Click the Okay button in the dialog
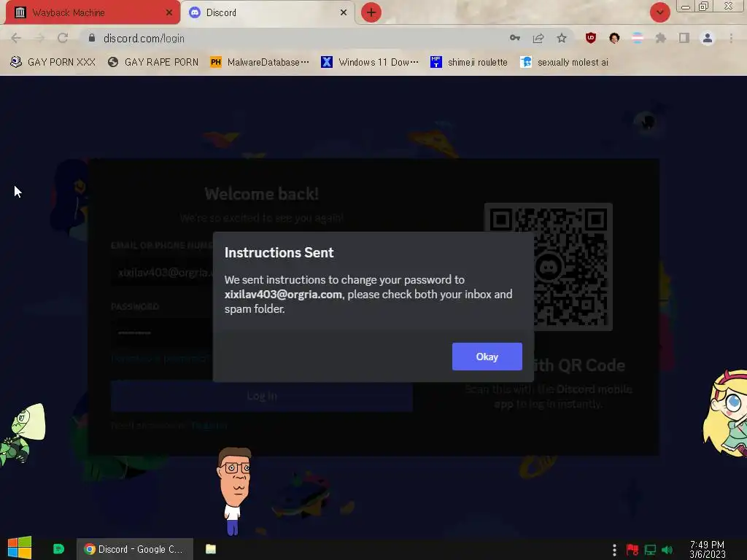The image size is (747, 560). pos(487,357)
